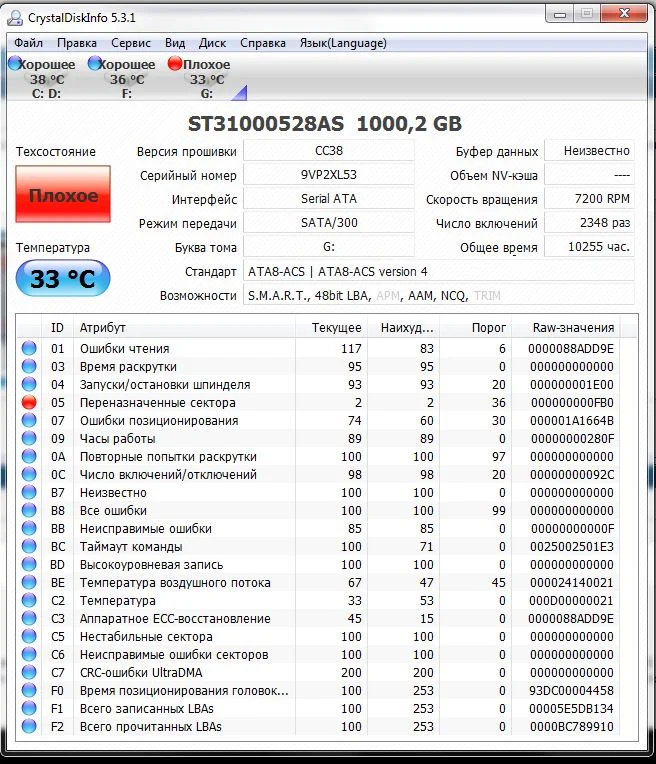Open the Правка menu
This screenshot has width=656, height=764.
[77, 43]
